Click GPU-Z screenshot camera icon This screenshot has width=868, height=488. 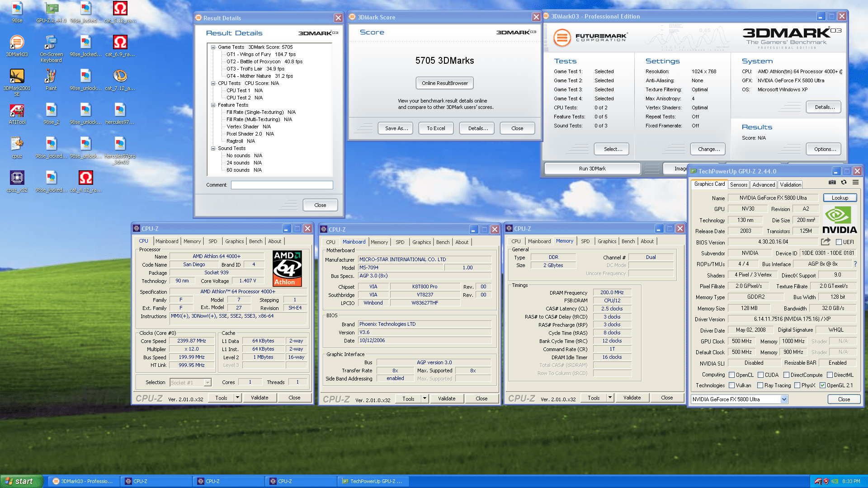pos(832,182)
